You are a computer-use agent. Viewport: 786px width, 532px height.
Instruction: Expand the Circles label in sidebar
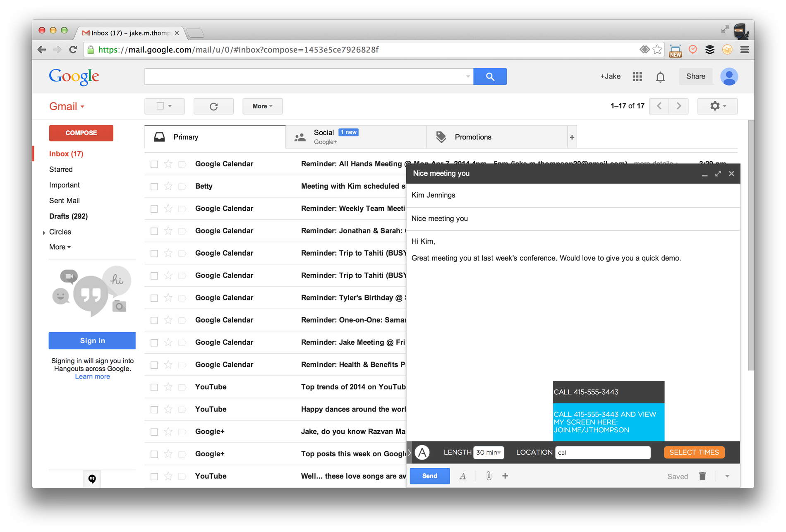tap(44, 232)
